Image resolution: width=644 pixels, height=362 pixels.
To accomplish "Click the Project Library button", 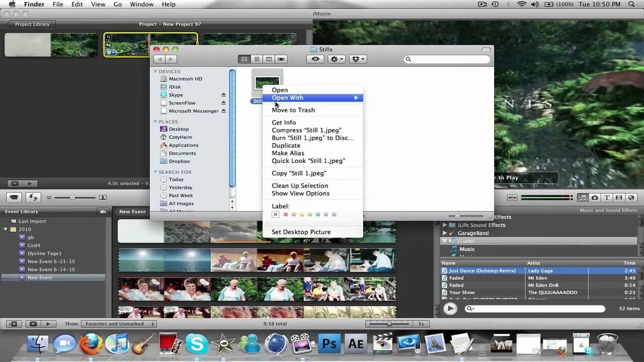I will click(x=31, y=24).
